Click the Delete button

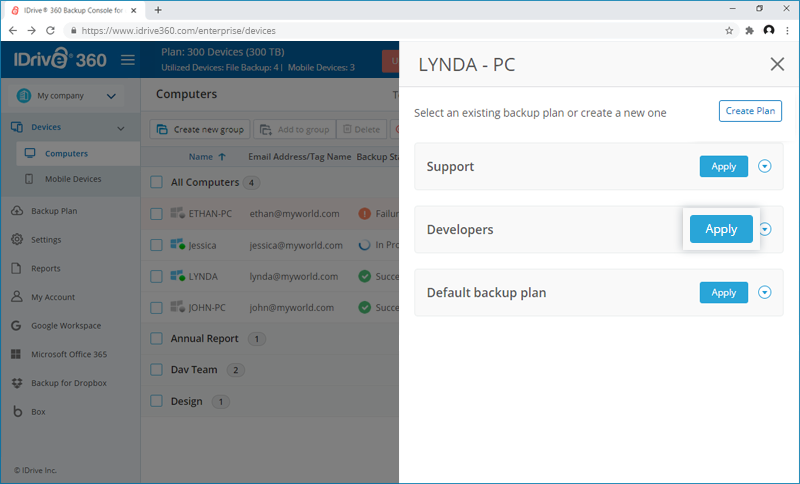point(362,130)
